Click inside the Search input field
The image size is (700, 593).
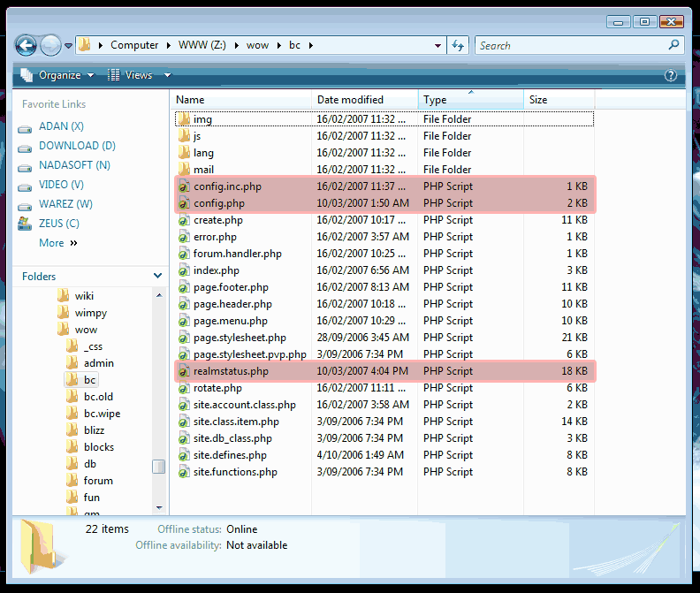570,45
